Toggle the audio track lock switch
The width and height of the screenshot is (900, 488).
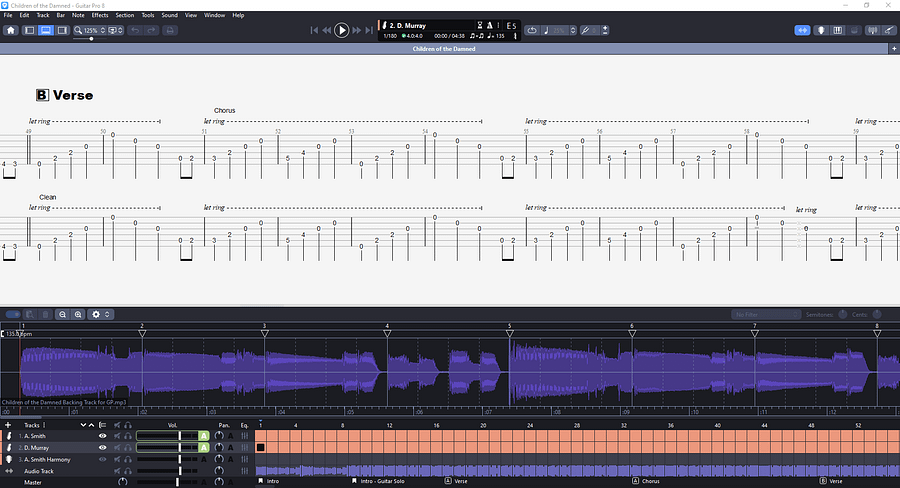pos(13,314)
